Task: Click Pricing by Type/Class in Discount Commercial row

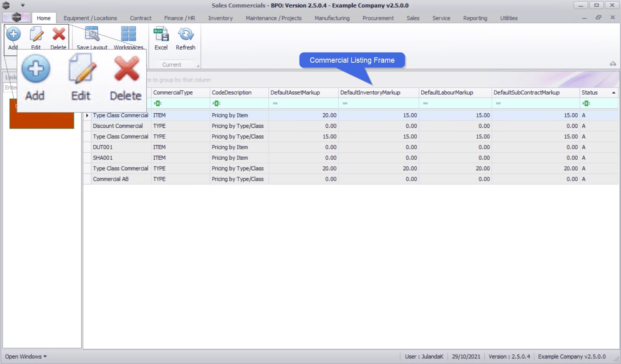Action: click(x=238, y=126)
